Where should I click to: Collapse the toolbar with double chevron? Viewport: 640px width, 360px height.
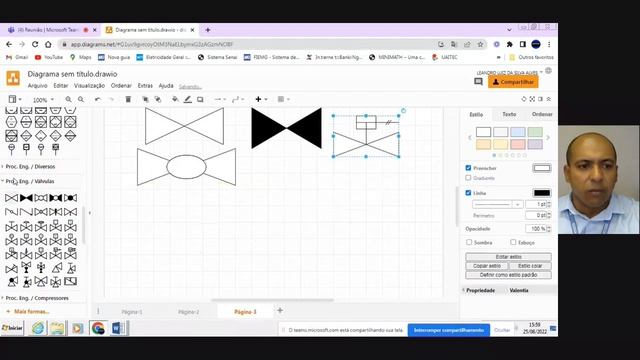549,99
